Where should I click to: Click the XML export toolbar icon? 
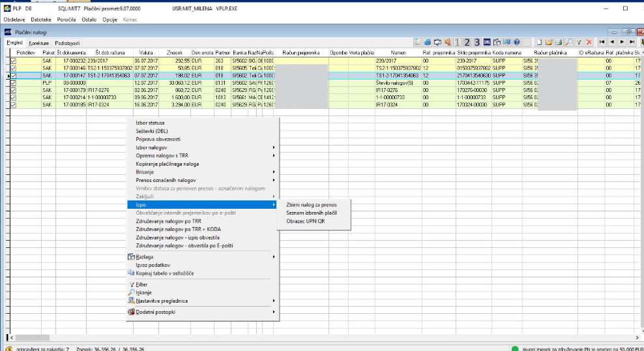(x=487, y=42)
